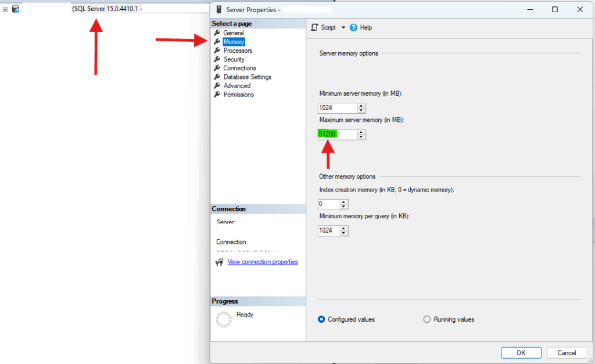Click the wrench icon beside Memory
The width and height of the screenshot is (595, 364).
tap(217, 41)
